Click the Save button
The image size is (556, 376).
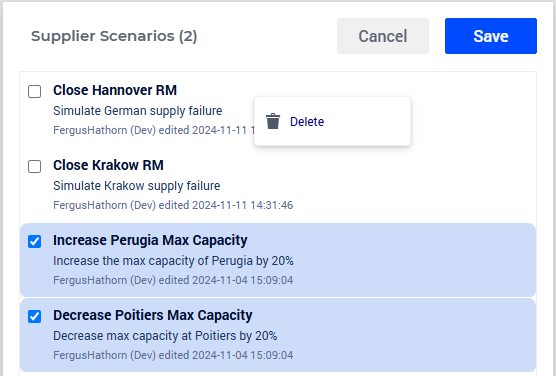tap(491, 36)
